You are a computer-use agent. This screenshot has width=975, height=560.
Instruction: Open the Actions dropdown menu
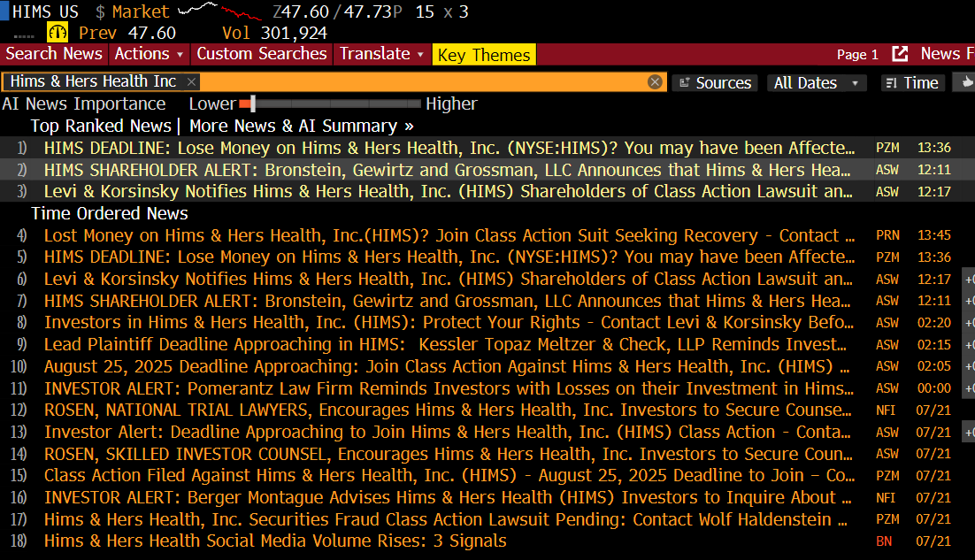(150, 54)
